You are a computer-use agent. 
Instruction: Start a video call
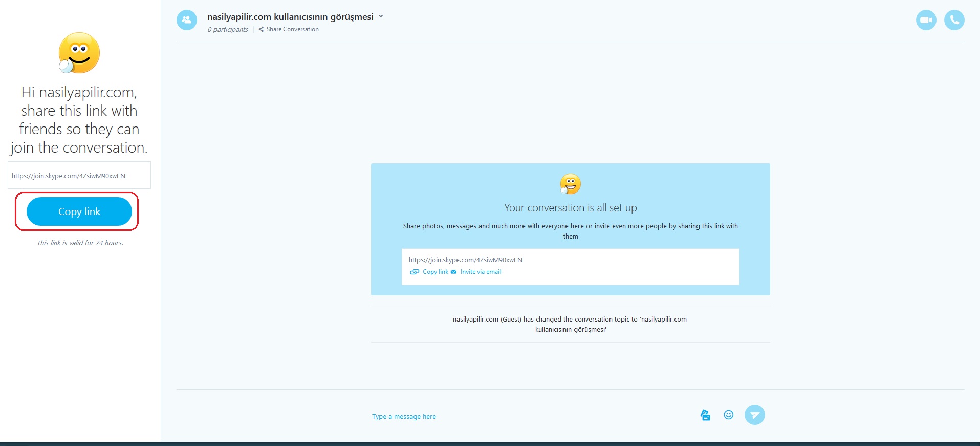point(926,20)
